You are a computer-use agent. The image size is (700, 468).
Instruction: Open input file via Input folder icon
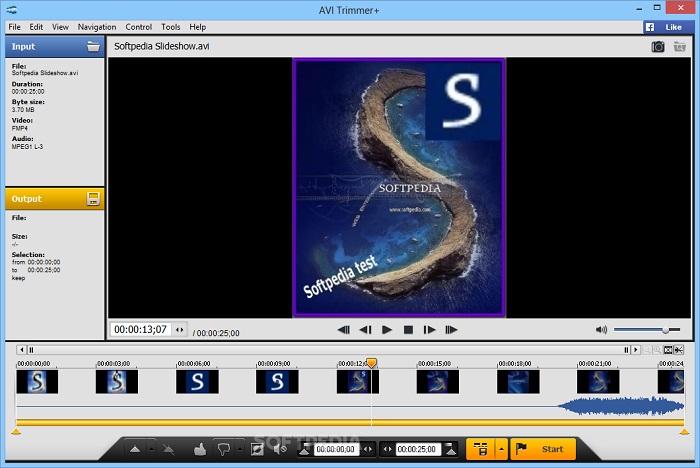click(x=93, y=46)
